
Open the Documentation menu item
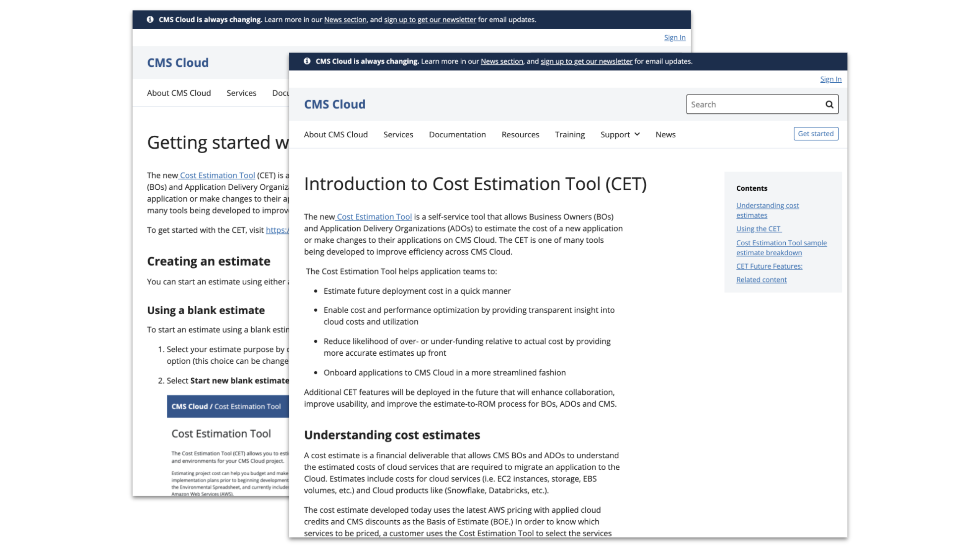[x=457, y=134]
